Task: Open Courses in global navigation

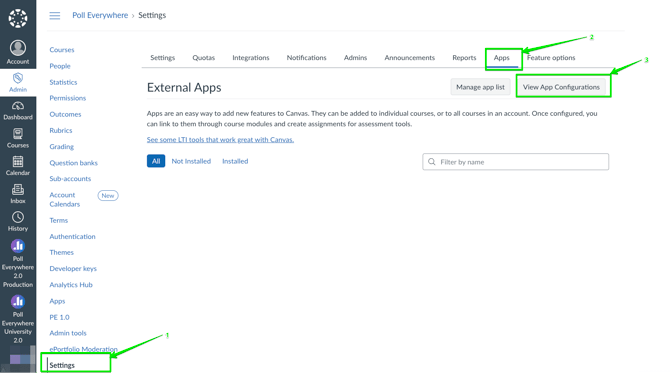Action: click(18, 138)
